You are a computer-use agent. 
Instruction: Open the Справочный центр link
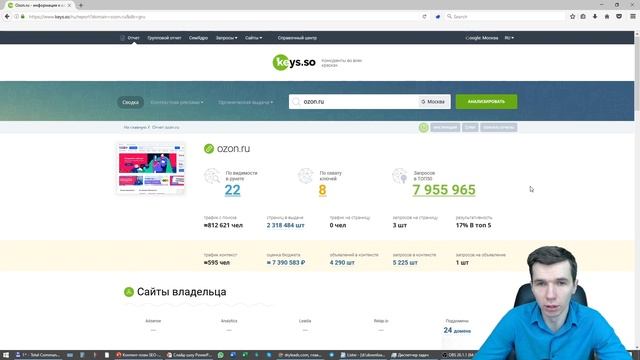(297, 38)
